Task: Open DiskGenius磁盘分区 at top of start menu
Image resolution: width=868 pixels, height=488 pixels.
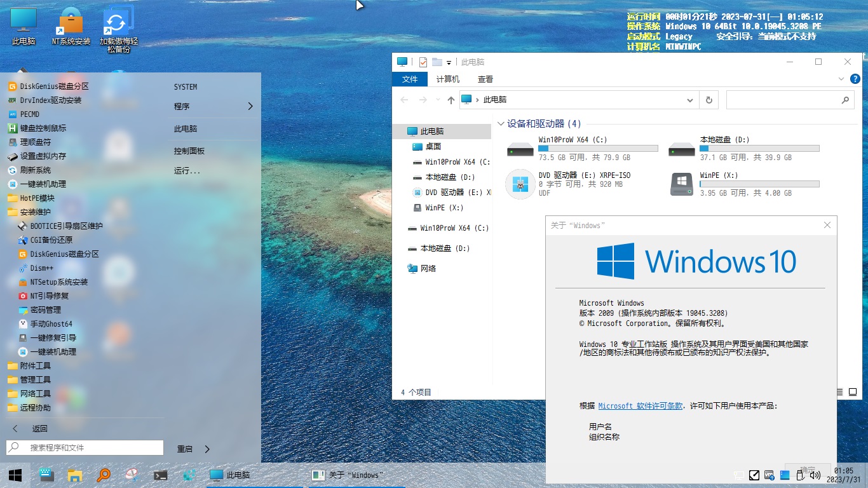Action: (54, 86)
